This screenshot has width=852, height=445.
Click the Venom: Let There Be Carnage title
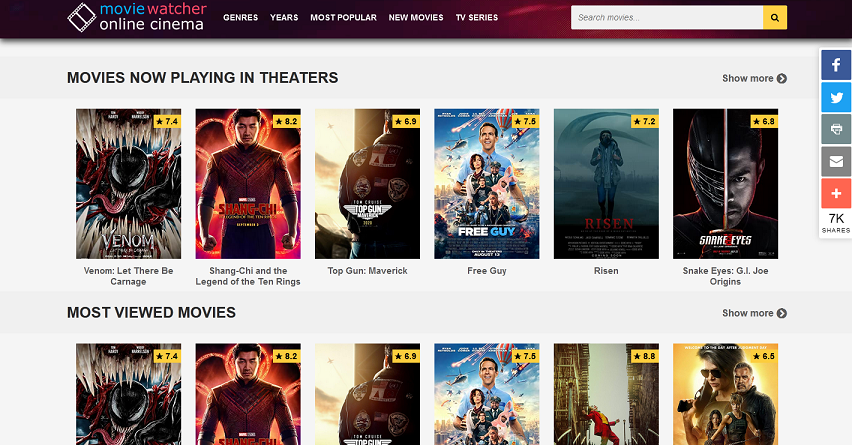tap(128, 276)
